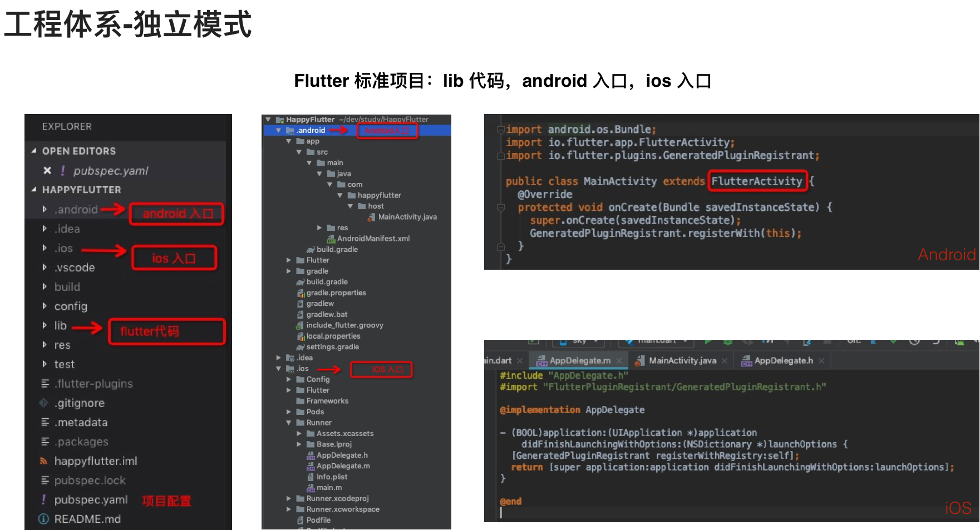Select the pubspec.lock file icon
980x530 pixels.
tap(45, 481)
